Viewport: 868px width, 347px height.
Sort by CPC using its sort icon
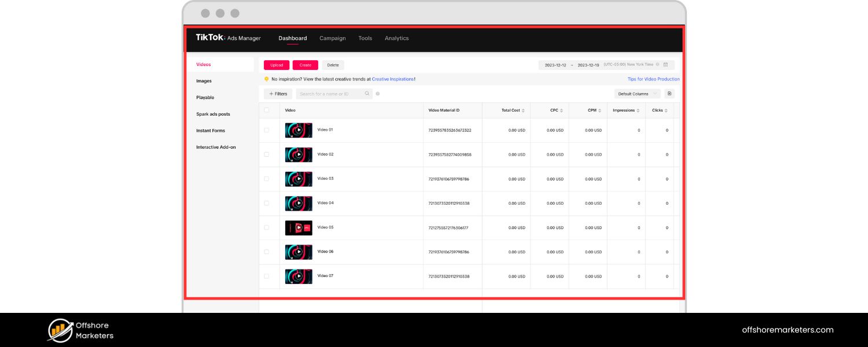[561, 110]
